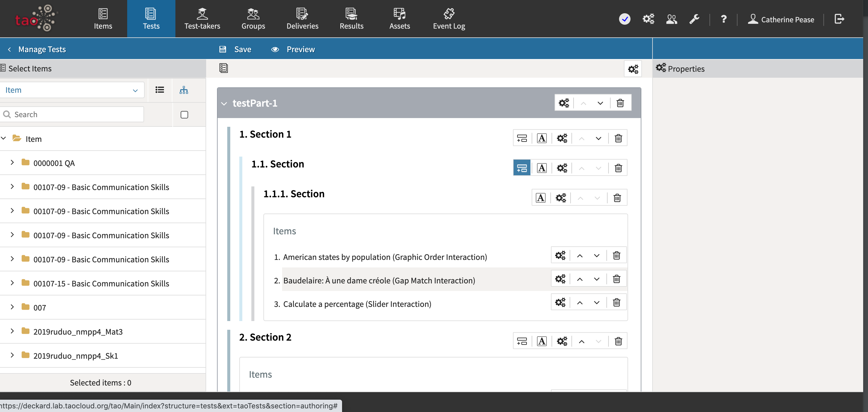This screenshot has height=412, width=868.
Task: Expand the 2019ruduo_nmpp4_Mat3 folder
Action: tap(12, 331)
